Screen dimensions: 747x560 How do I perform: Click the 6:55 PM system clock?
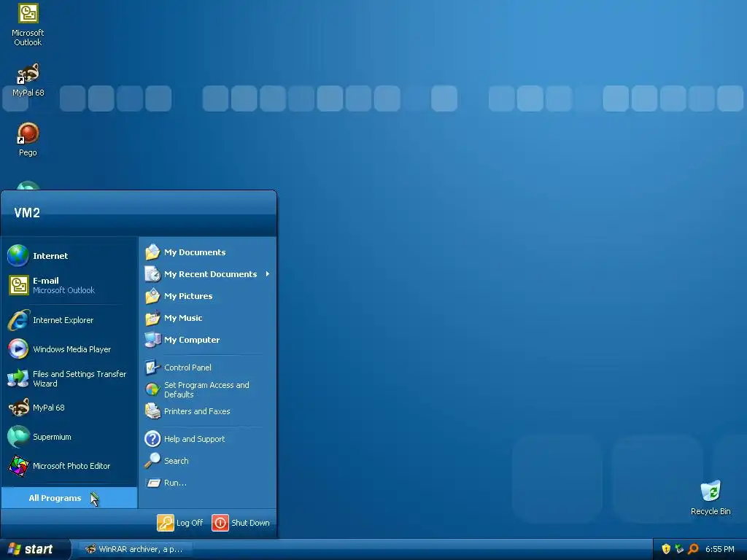point(720,549)
